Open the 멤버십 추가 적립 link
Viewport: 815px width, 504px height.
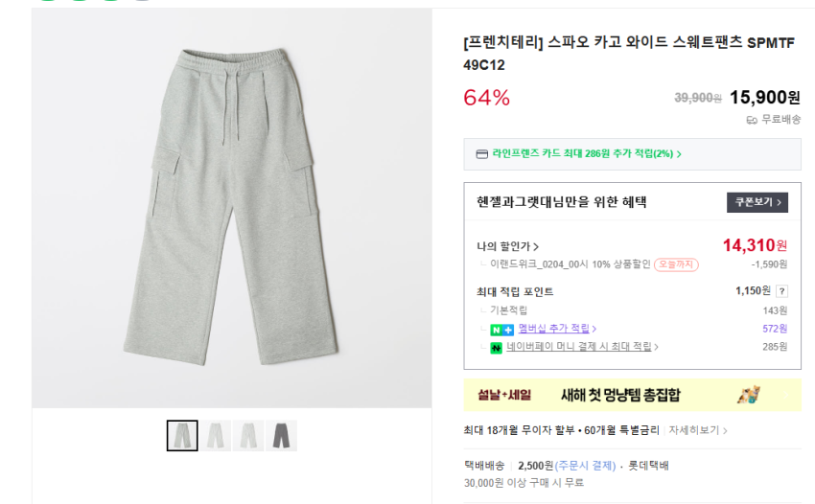tap(556, 329)
